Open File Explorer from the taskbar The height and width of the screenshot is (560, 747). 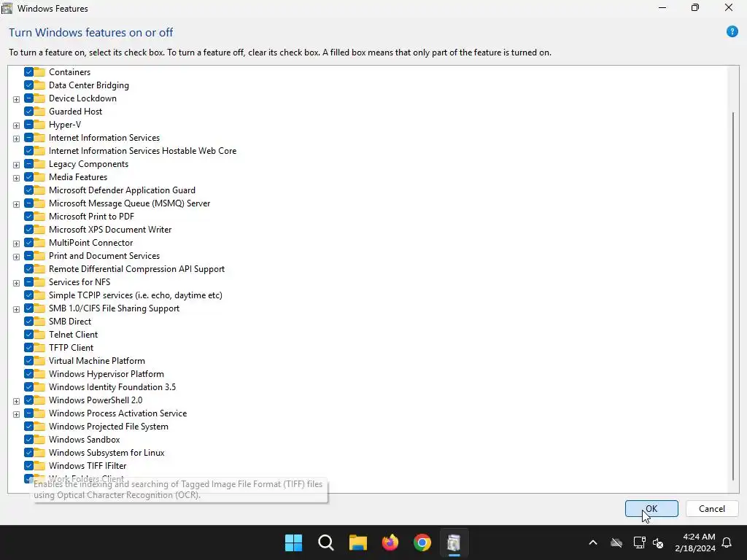[x=357, y=542]
